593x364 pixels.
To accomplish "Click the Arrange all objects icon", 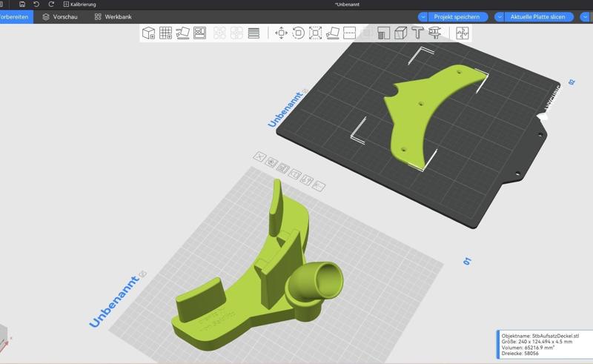I will point(199,33).
